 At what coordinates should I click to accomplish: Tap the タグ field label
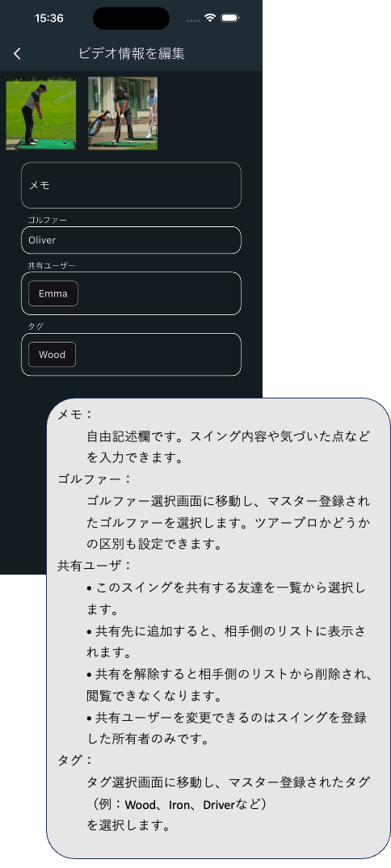tap(36, 326)
